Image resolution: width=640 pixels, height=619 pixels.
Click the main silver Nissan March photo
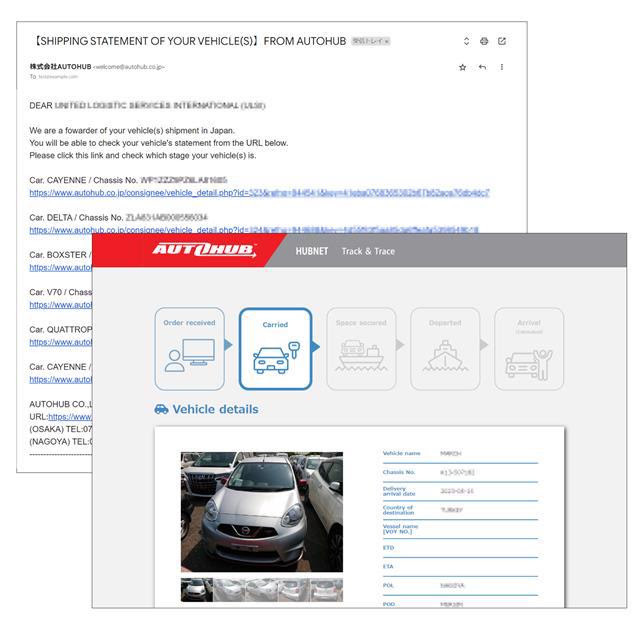point(262,512)
